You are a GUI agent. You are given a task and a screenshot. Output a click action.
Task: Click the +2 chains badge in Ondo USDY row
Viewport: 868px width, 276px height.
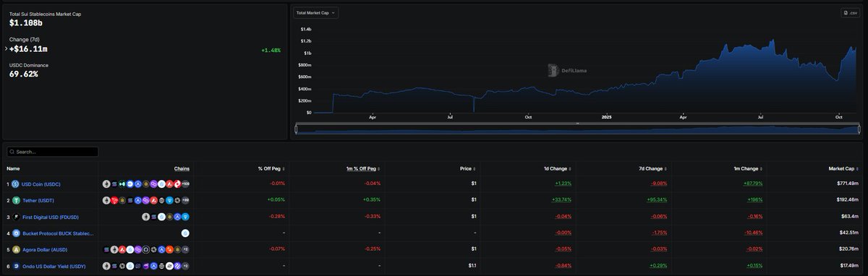pyautogui.click(x=186, y=266)
